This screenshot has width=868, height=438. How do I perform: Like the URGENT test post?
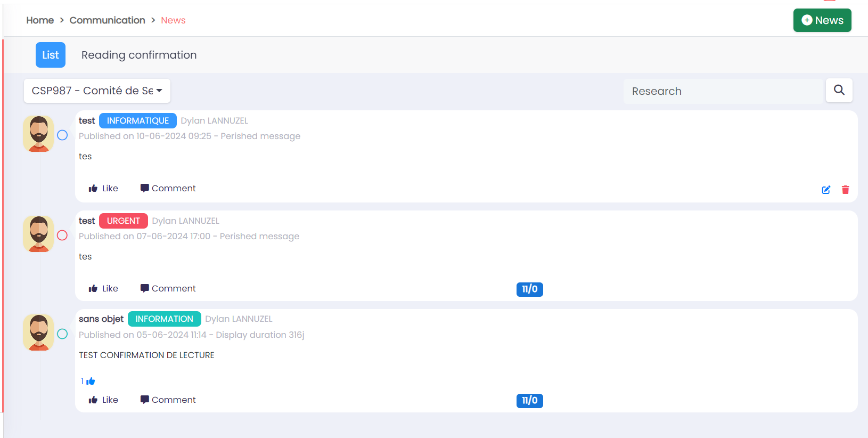103,288
